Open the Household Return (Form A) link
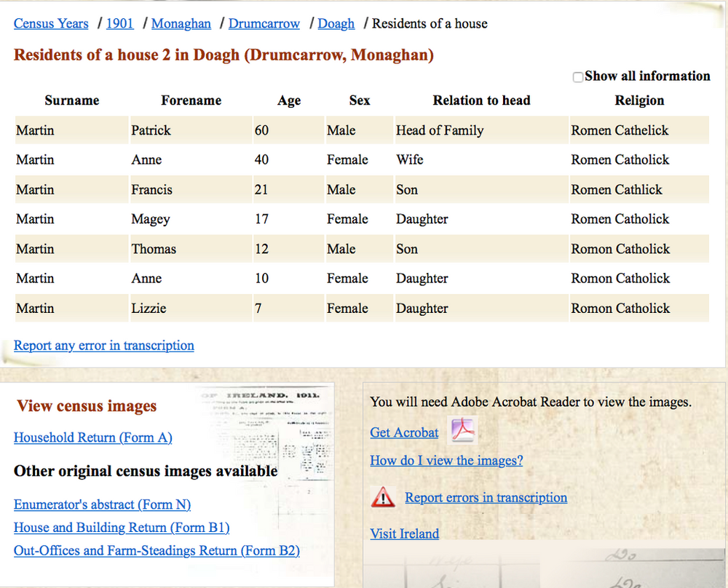Screen dimensions: 728x588 coord(92,437)
